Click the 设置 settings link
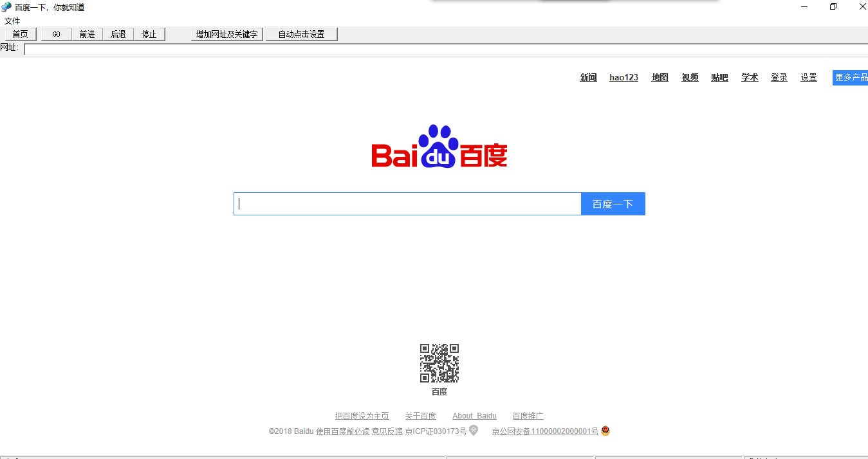This screenshot has height=459, width=868. click(809, 77)
